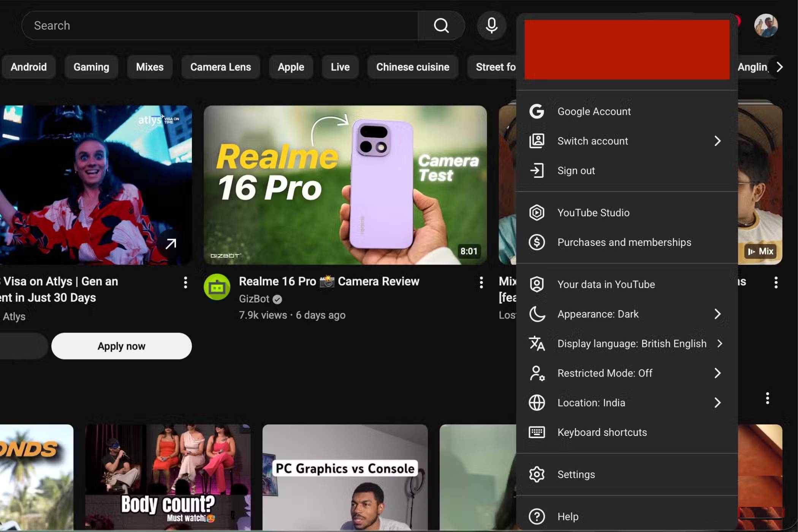Click the Apply now button
This screenshot has width=798, height=532.
(x=121, y=346)
